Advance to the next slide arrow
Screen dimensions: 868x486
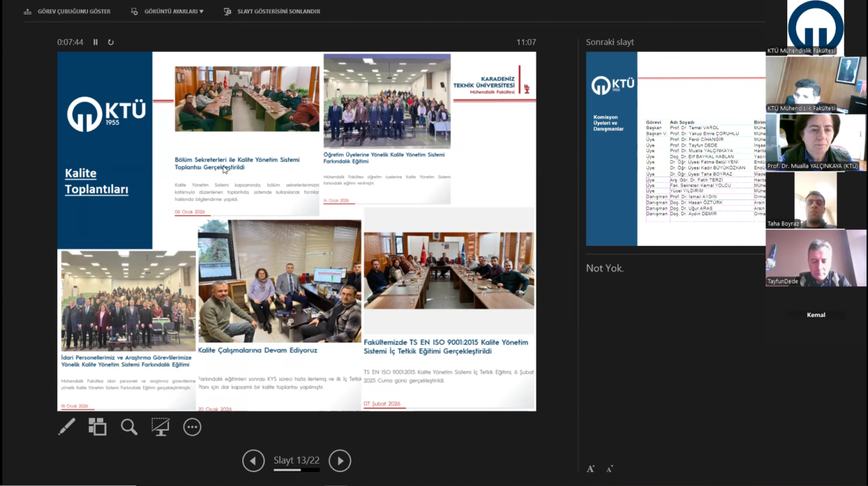click(x=340, y=461)
